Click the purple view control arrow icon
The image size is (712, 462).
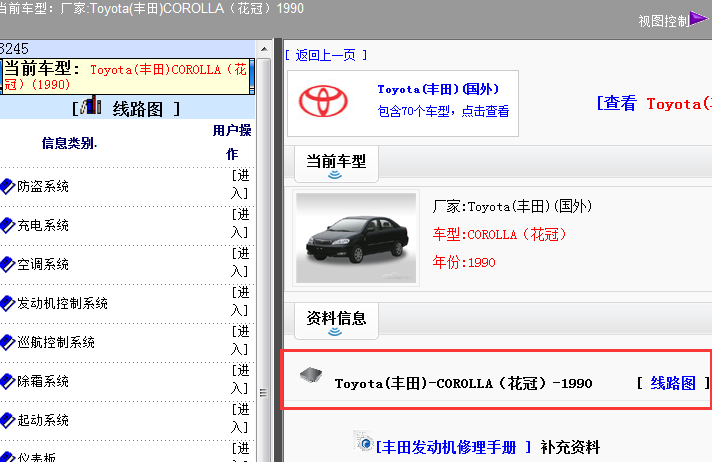coord(698,19)
